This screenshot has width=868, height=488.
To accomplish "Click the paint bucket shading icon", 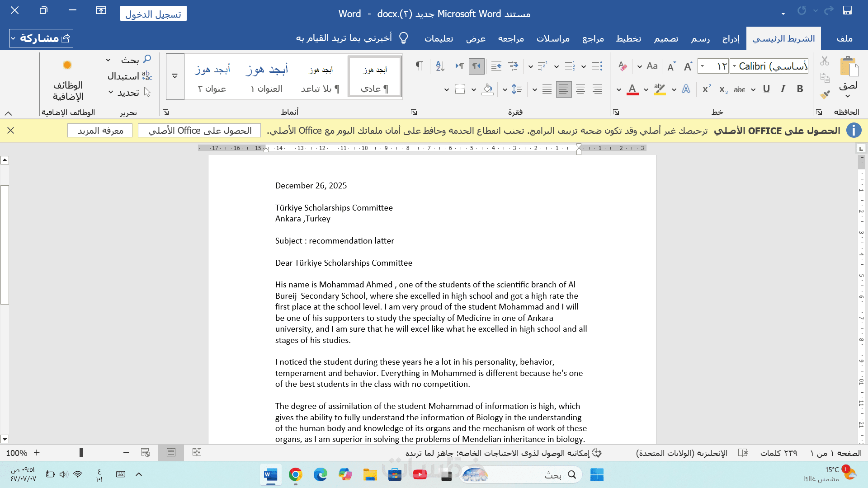I will tap(487, 89).
